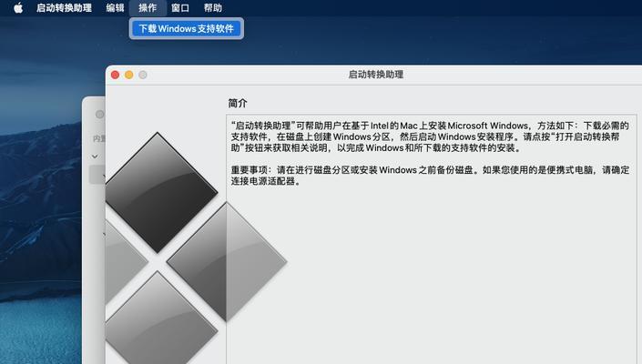Open the 帮助 menu
Screen dimensions: 642x364
pyautogui.click(x=213, y=8)
